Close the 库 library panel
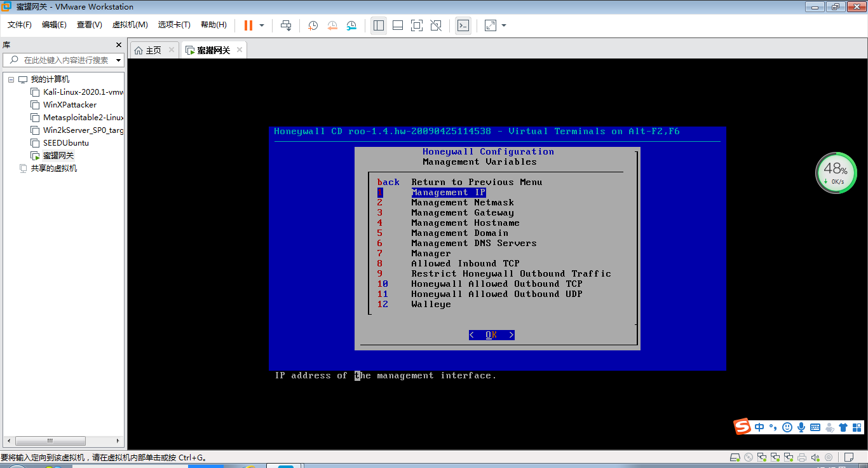Image resolution: width=868 pixels, height=468 pixels. click(118, 45)
